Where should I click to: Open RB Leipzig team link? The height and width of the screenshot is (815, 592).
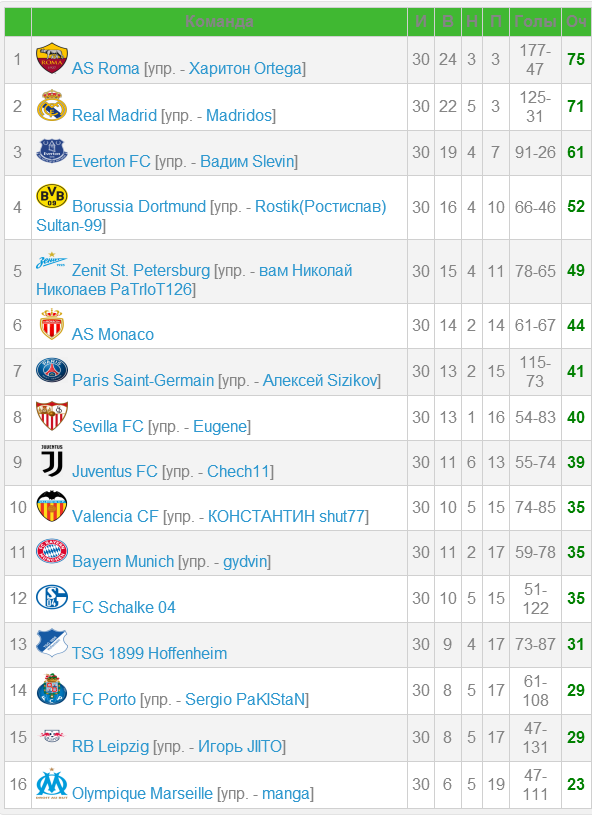coord(111,747)
